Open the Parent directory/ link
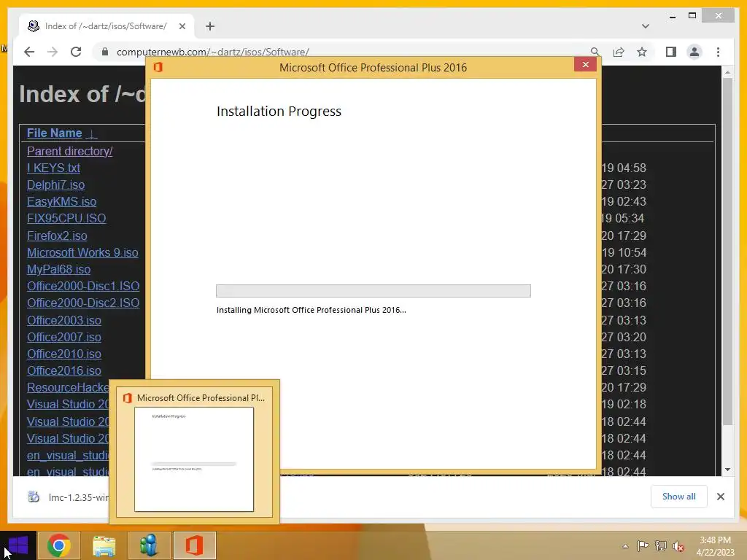 pyautogui.click(x=69, y=151)
